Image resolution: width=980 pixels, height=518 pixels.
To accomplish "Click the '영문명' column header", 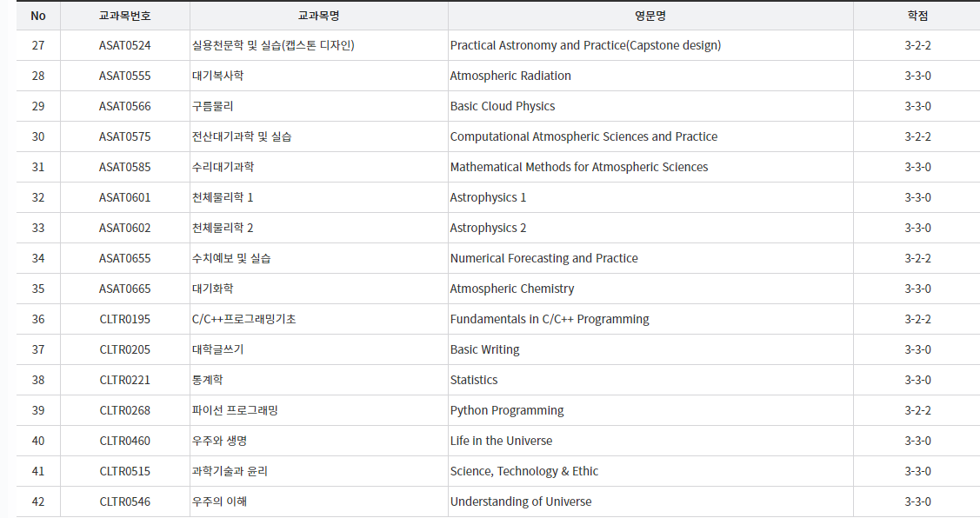I will [650, 16].
